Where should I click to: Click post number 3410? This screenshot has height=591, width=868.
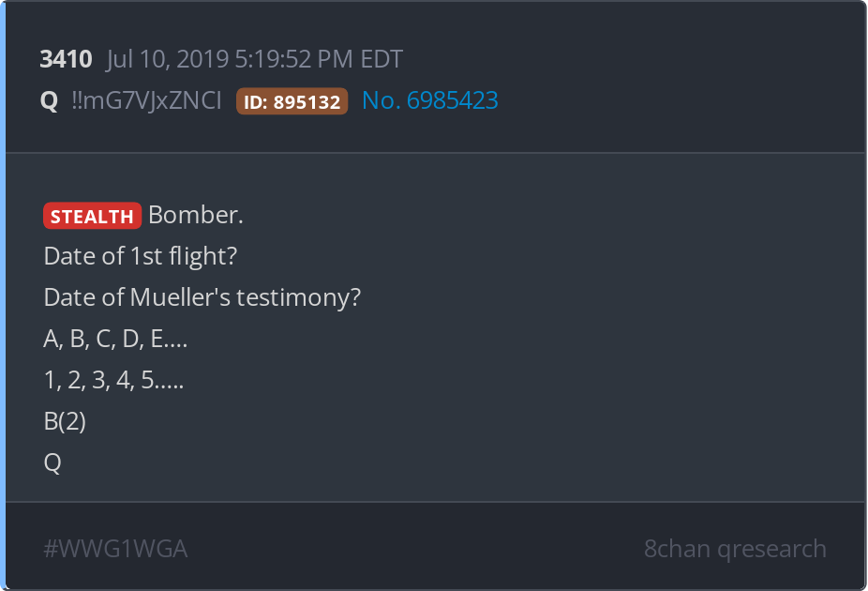[x=66, y=59]
